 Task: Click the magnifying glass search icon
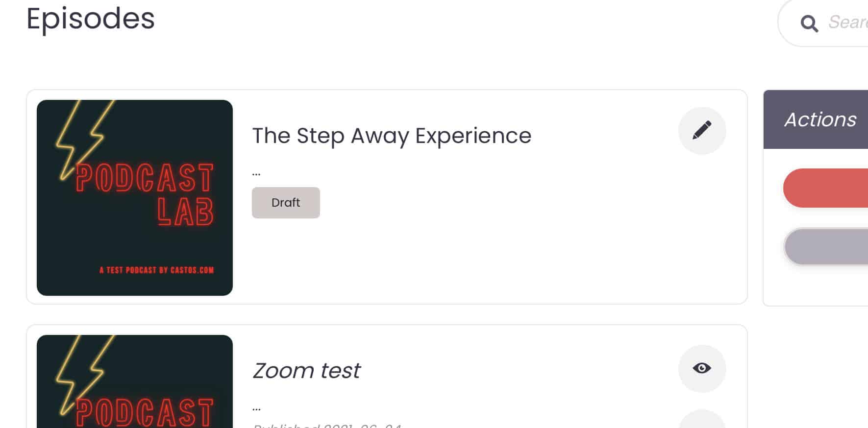click(x=809, y=23)
